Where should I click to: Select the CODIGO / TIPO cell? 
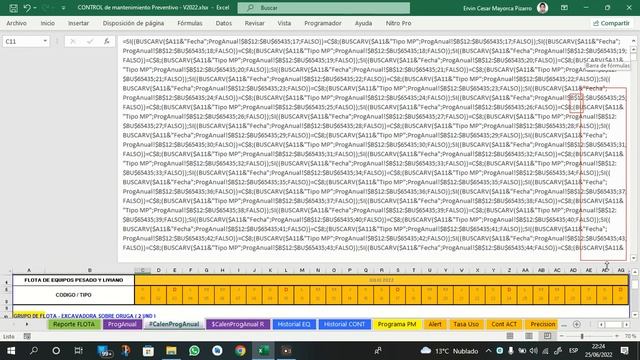[73, 295]
